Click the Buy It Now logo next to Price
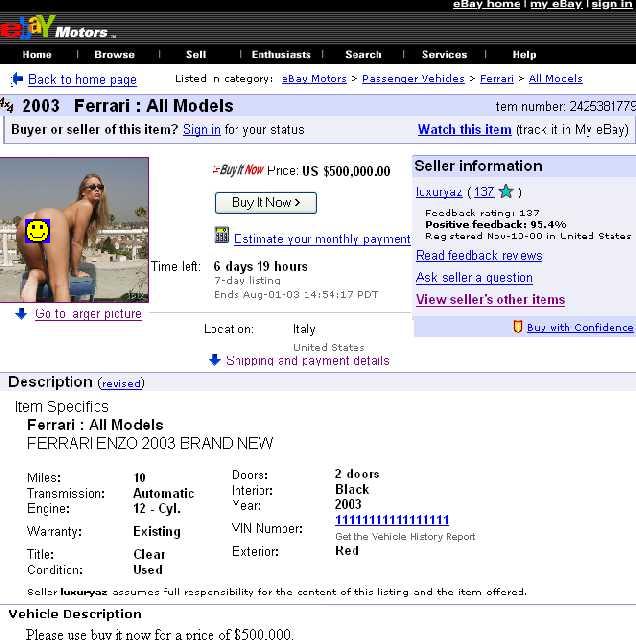The height and width of the screenshot is (640, 636). click(238, 170)
